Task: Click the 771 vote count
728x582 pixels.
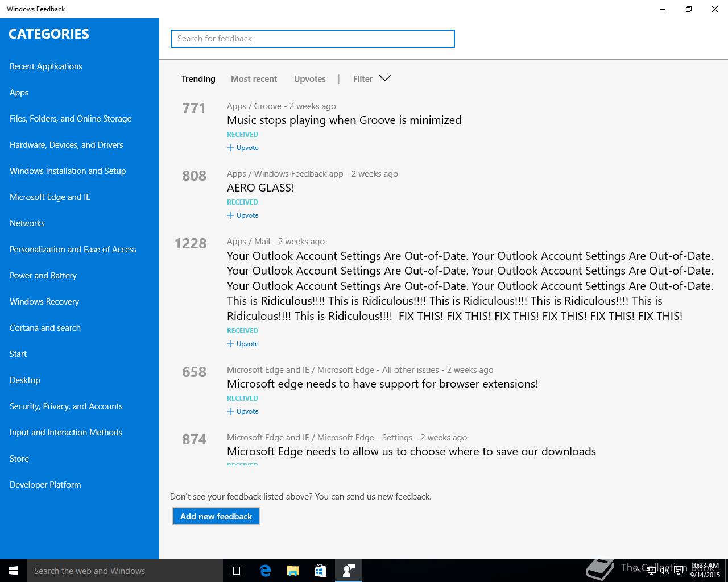Action: coord(194,108)
